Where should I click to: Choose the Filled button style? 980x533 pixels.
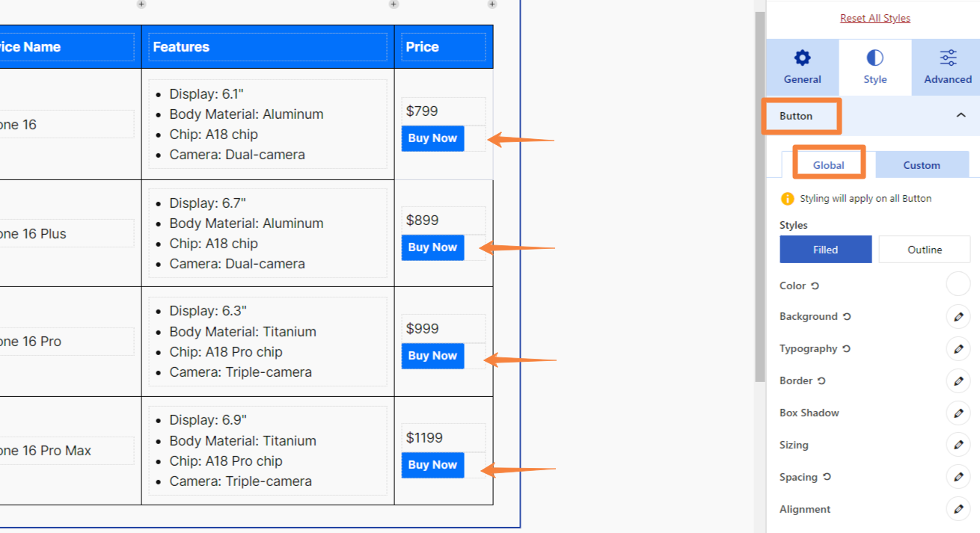[x=825, y=250]
